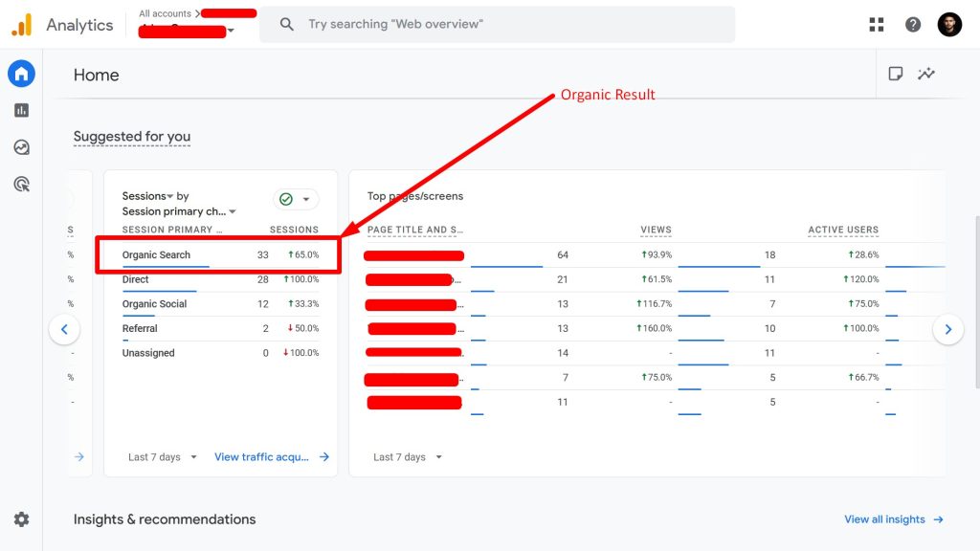Open the Google apps grid icon

pyautogui.click(x=876, y=24)
